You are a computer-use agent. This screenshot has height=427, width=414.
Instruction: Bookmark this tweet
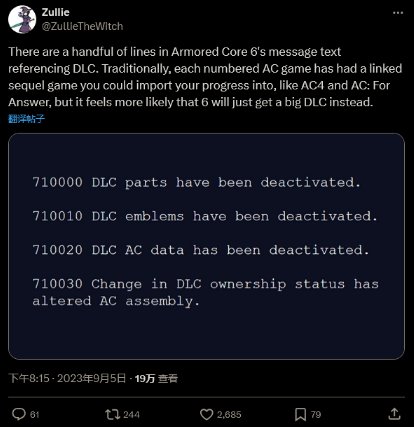(300, 414)
